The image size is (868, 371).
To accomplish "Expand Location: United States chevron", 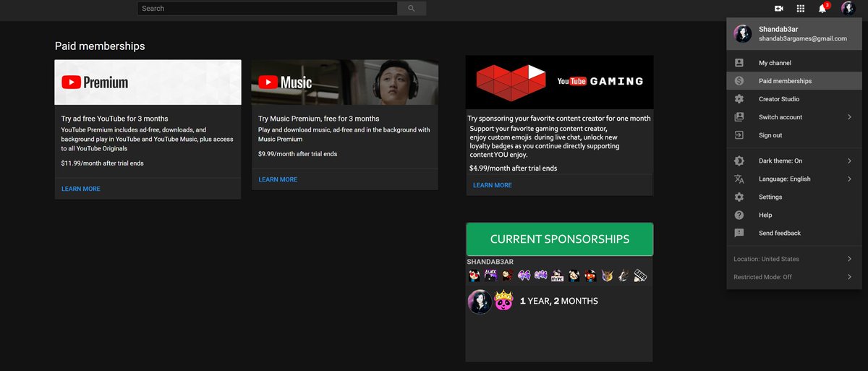I will (x=849, y=259).
